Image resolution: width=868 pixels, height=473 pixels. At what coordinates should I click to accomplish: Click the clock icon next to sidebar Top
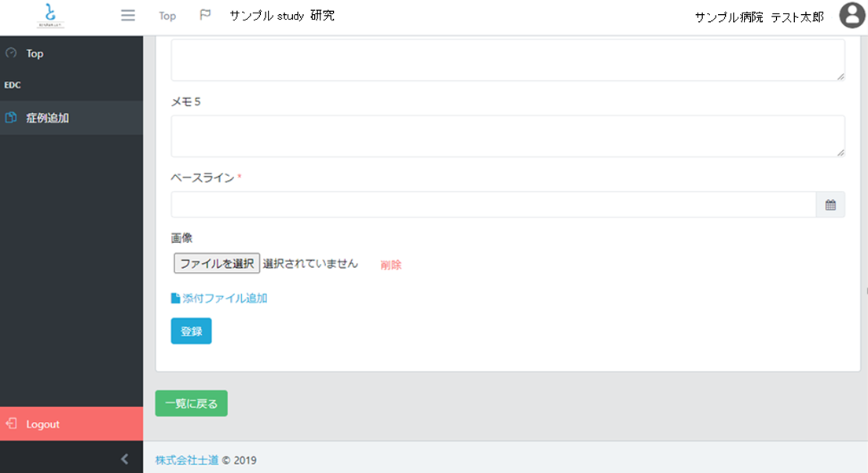point(9,53)
